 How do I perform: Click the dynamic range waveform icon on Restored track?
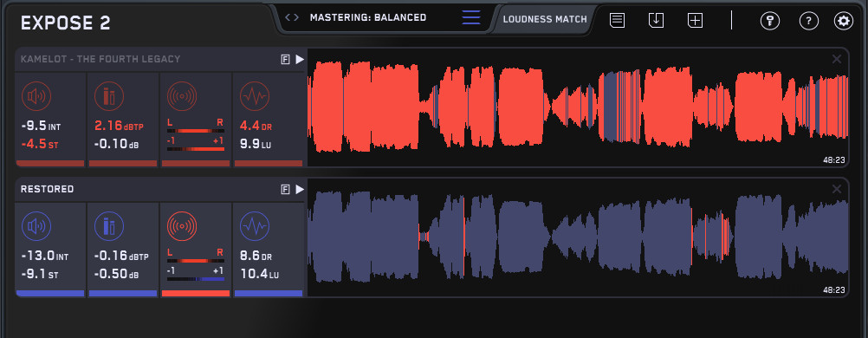click(255, 226)
